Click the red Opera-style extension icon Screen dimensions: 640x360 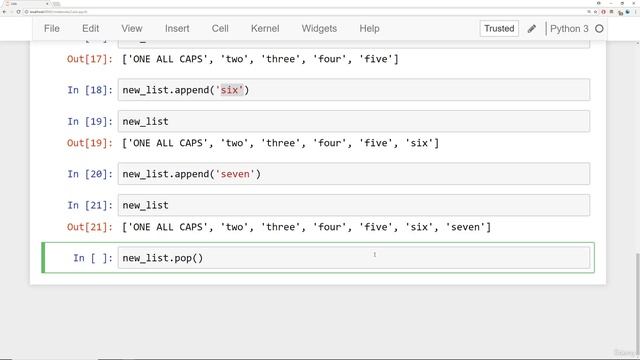[x=604, y=12]
